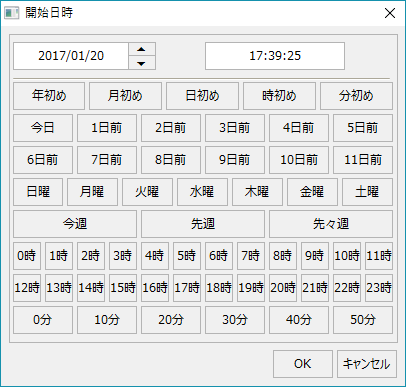This screenshot has height=387, width=406.
Task: Click the 2時 button
Action: pyautogui.click(x=91, y=256)
